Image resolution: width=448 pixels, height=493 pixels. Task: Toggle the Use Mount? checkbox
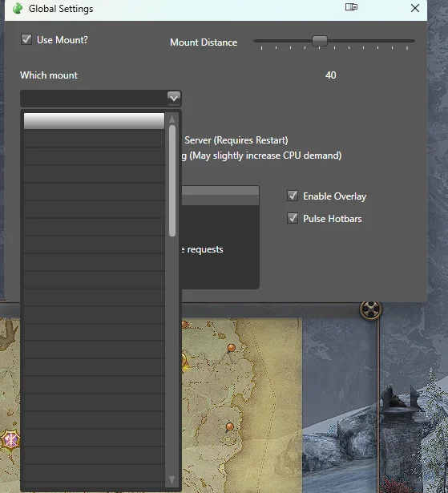click(26, 39)
